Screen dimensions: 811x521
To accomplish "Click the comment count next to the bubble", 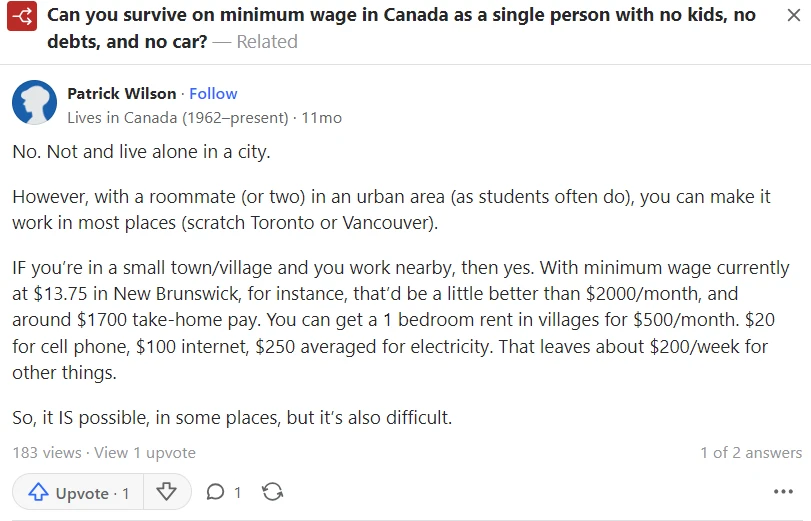I will [x=237, y=492].
